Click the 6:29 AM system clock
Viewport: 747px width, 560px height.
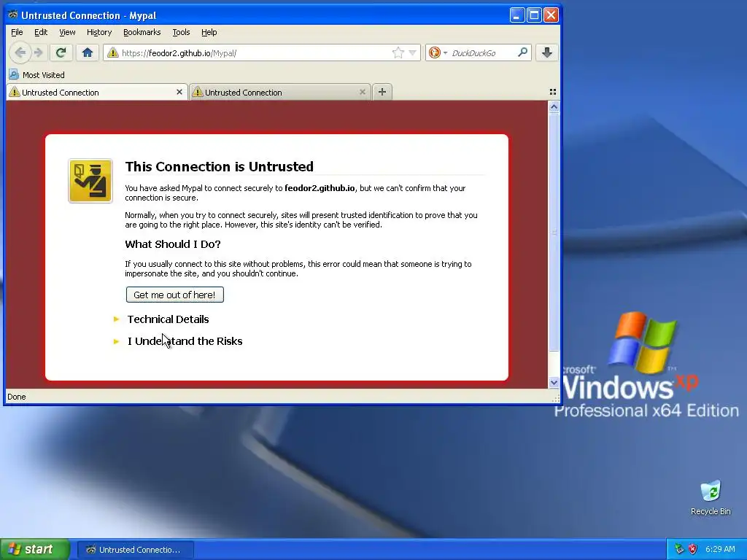point(720,549)
